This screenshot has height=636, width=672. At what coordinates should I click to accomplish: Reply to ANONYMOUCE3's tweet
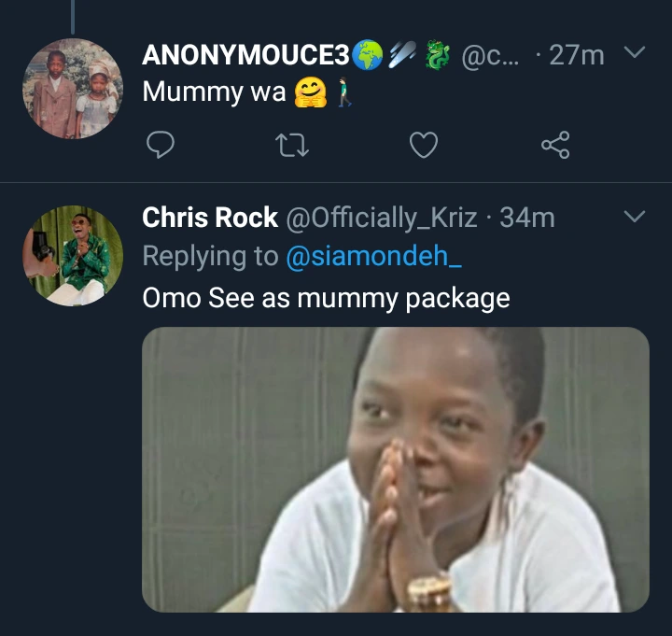[161, 144]
